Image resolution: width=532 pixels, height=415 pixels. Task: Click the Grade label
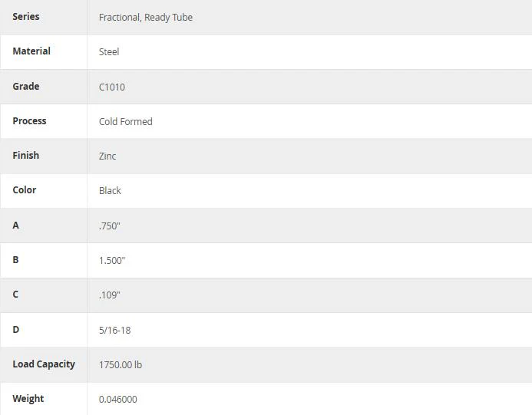[26, 87]
